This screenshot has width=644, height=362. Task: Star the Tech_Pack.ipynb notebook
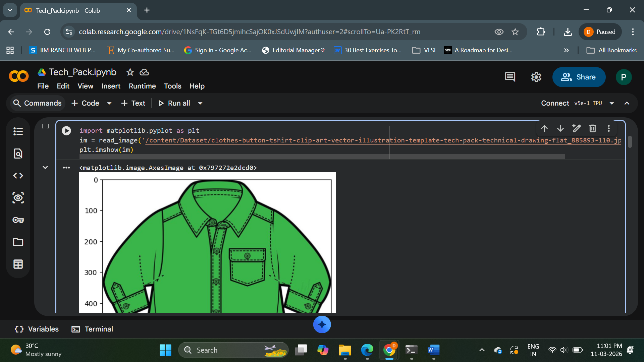(x=130, y=72)
